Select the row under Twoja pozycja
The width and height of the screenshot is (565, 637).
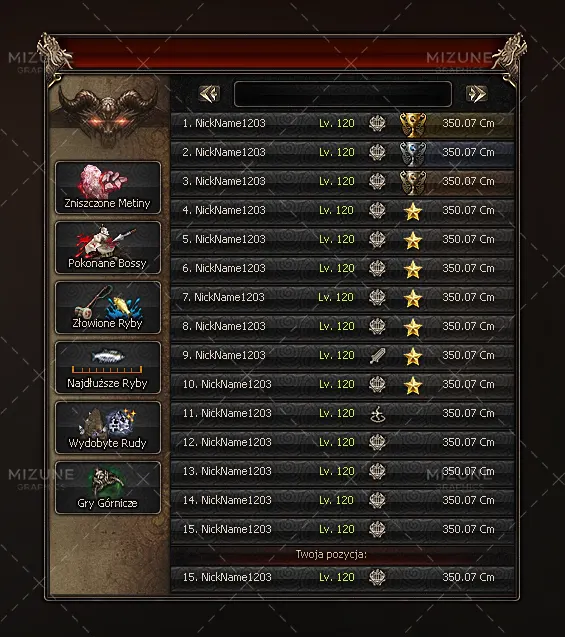[342, 577]
